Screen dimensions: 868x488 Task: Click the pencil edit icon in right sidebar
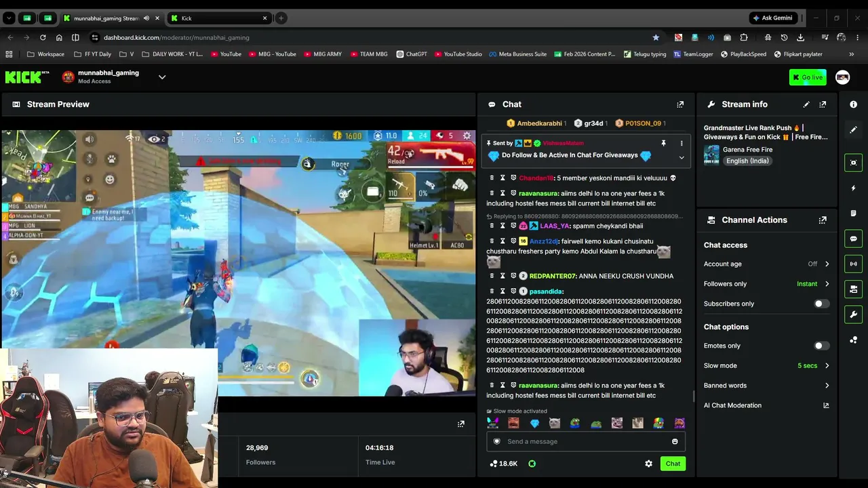click(x=854, y=129)
